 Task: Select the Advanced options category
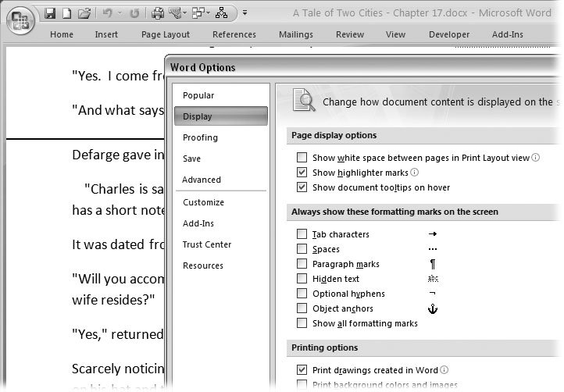coord(202,180)
